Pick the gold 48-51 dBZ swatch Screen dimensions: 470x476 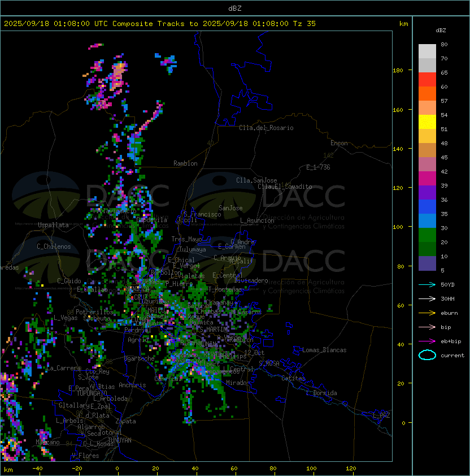point(427,136)
